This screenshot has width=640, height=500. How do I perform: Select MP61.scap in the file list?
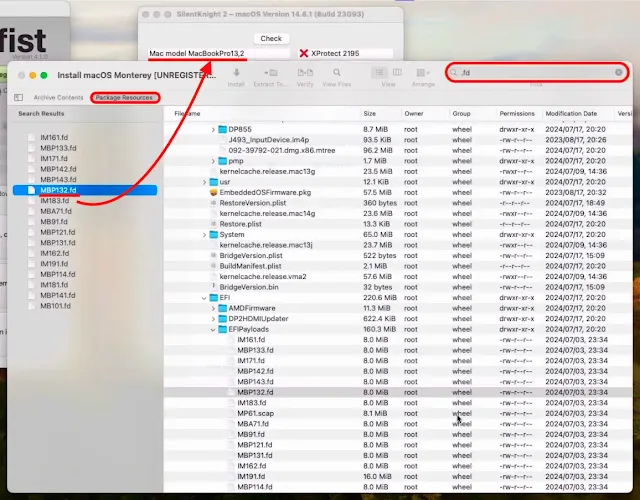(256, 413)
